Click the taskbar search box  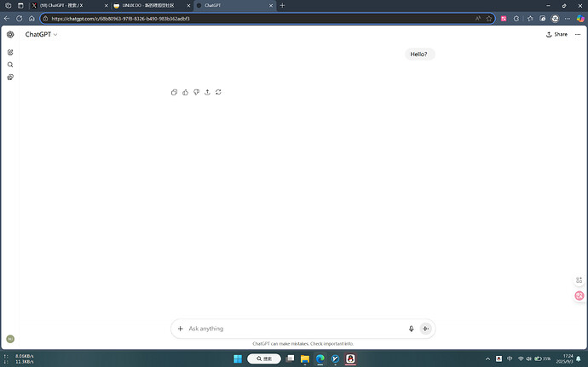click(x=264, y=358)
